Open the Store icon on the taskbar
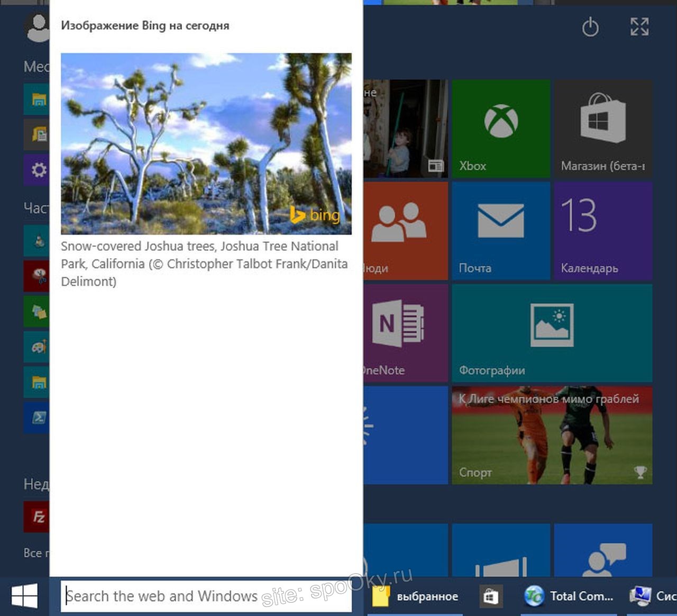Viewport: 677px width, 616px height. coord(490,596)
